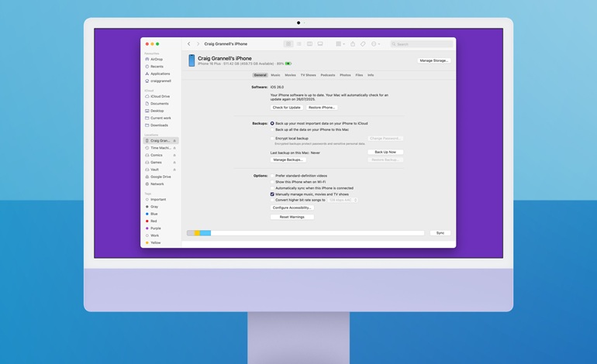Switch to the Info tab
Image resolution: width=597 pixels, height=364 pixels.
click(371, 75)
